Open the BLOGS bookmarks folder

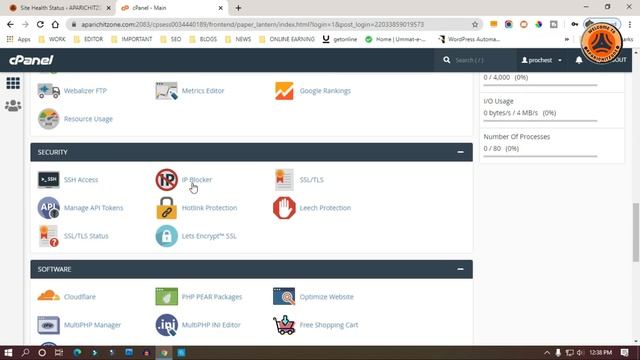(203, 39)
